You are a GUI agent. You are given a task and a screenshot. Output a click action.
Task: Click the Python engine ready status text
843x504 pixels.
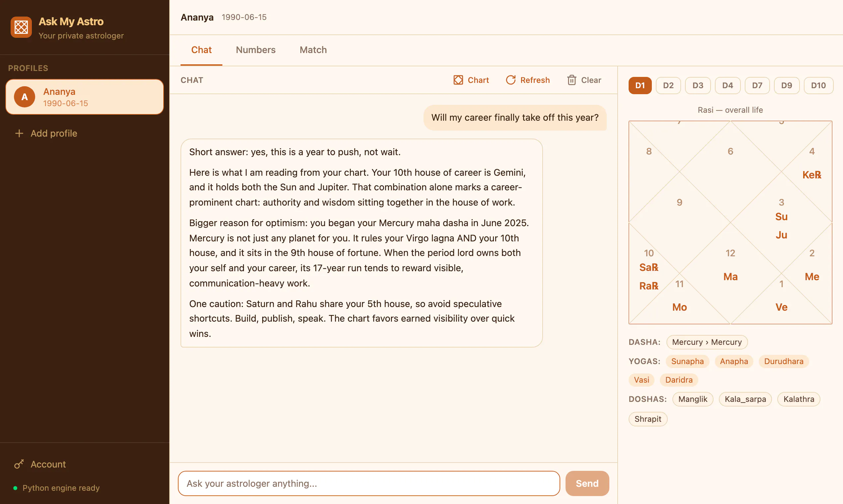[x=61, y=488]
